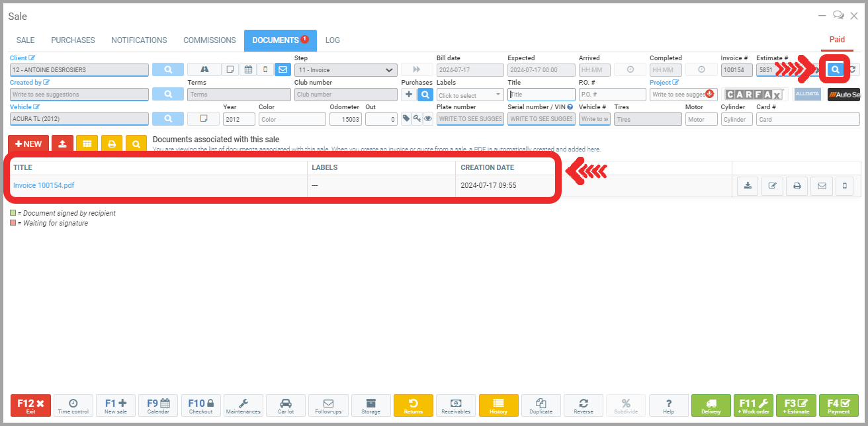
Task: Print the document from the row actions
Action: pyautogui.click(x=797, y=186)
